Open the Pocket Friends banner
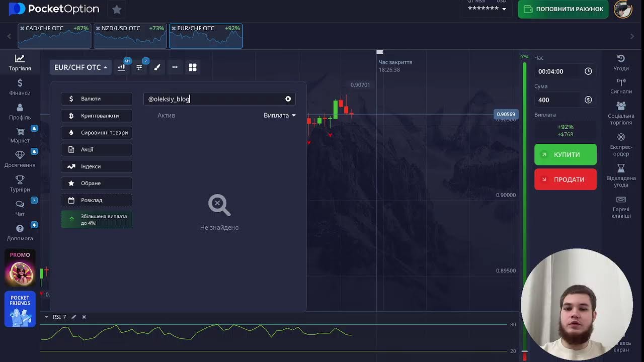 (x=20, y=309)
